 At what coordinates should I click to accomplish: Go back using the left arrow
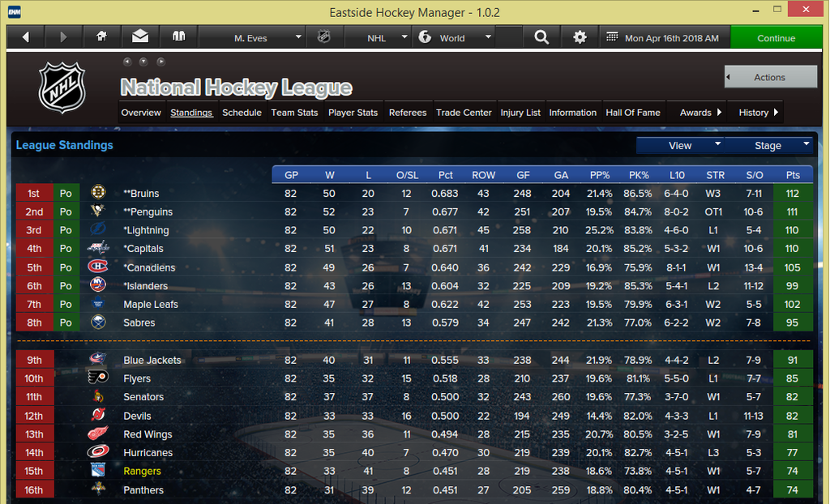pyautogui.click(x=26, y=37)
